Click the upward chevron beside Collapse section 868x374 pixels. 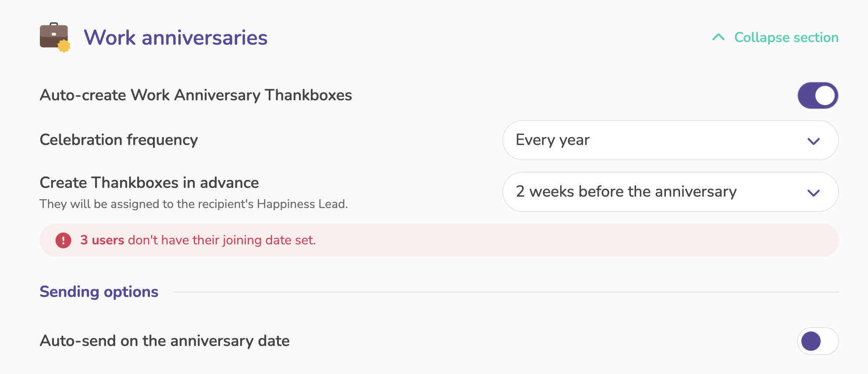point(719,37)
